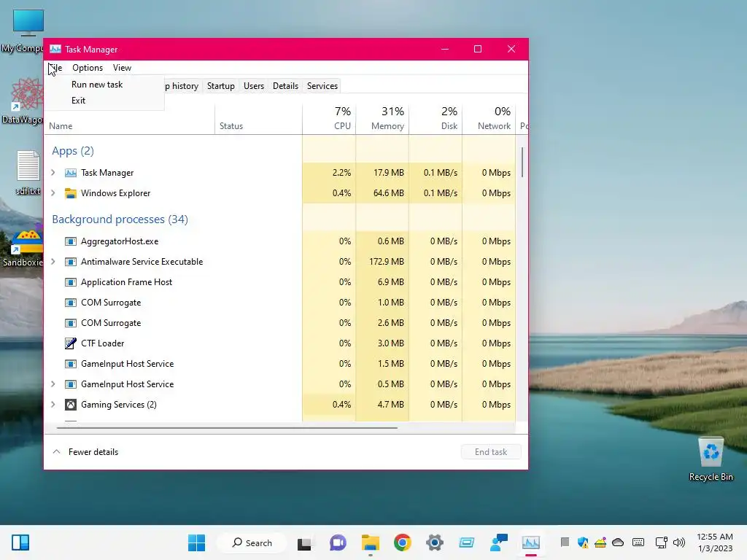Open the Widgets panel icon on taskbar
The width and height of the screenshot is (747, 560).
tap(20, 542)
